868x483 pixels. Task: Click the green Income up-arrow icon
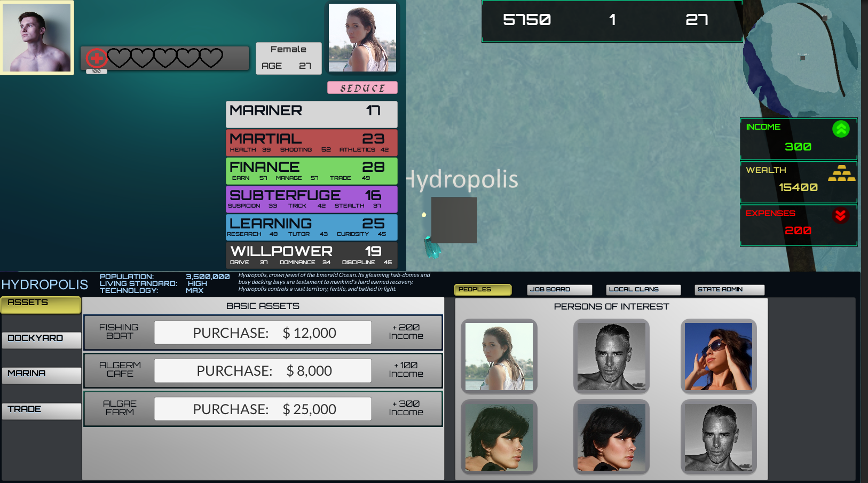[x=841, y=129]
